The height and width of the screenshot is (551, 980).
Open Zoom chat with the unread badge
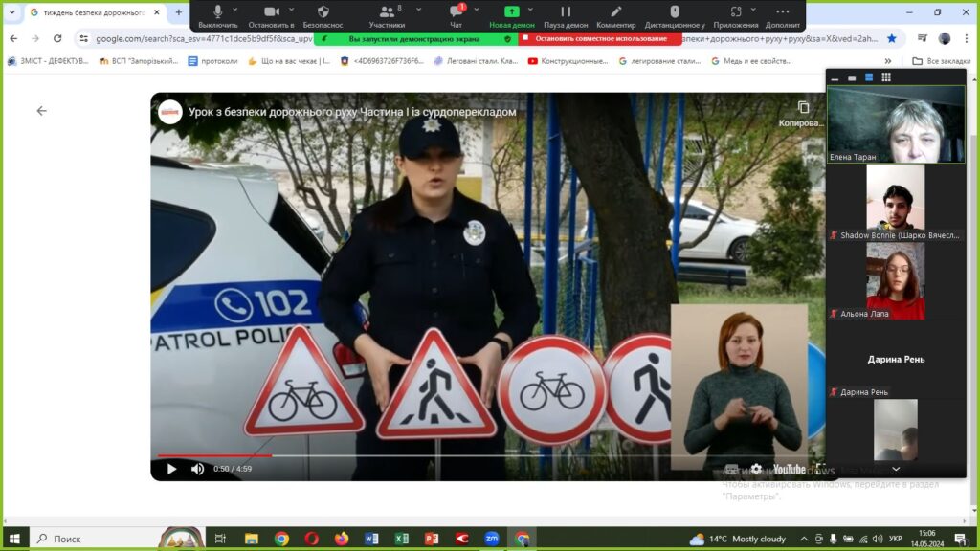tap(457, 15)
